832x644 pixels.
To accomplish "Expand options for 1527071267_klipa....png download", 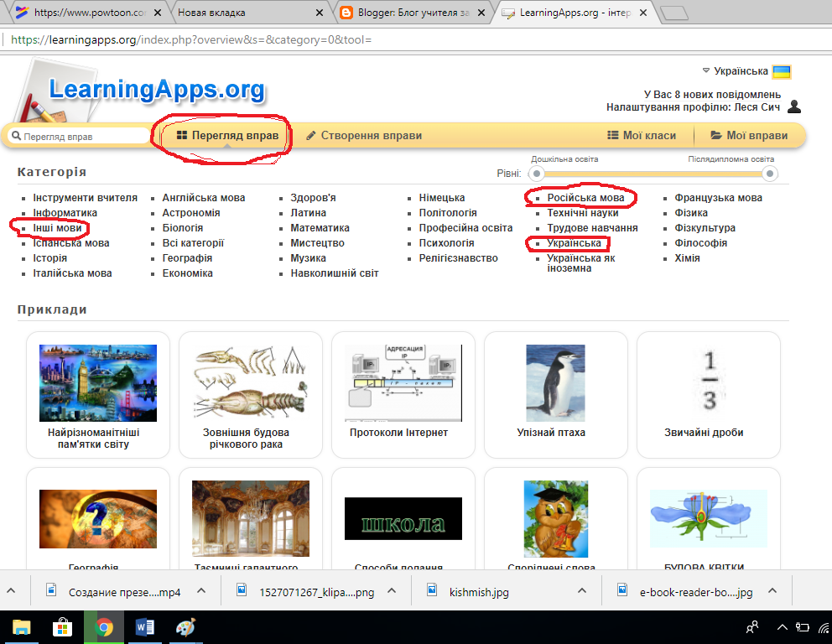I will tap(392, 590).
